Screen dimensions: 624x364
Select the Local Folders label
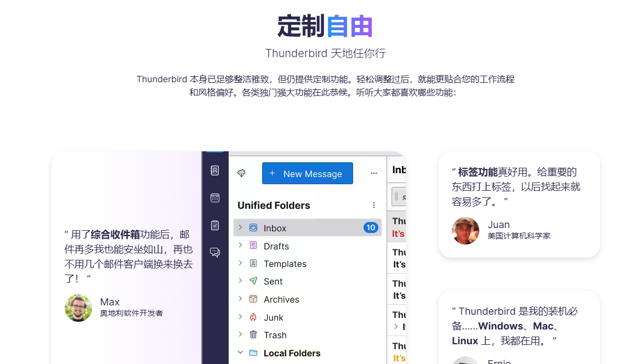[292, 353]
